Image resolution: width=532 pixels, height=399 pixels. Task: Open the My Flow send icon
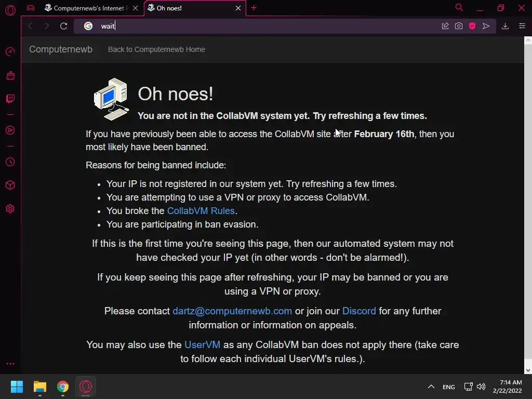tap(486, 26)
